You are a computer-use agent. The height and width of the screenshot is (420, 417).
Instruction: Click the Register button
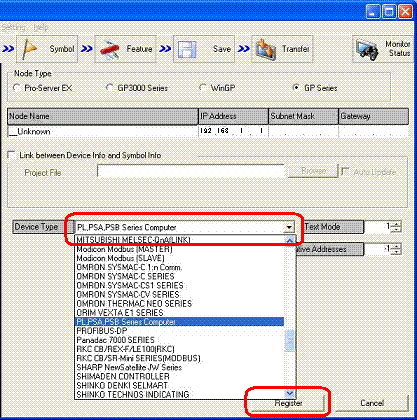point(288,403)
